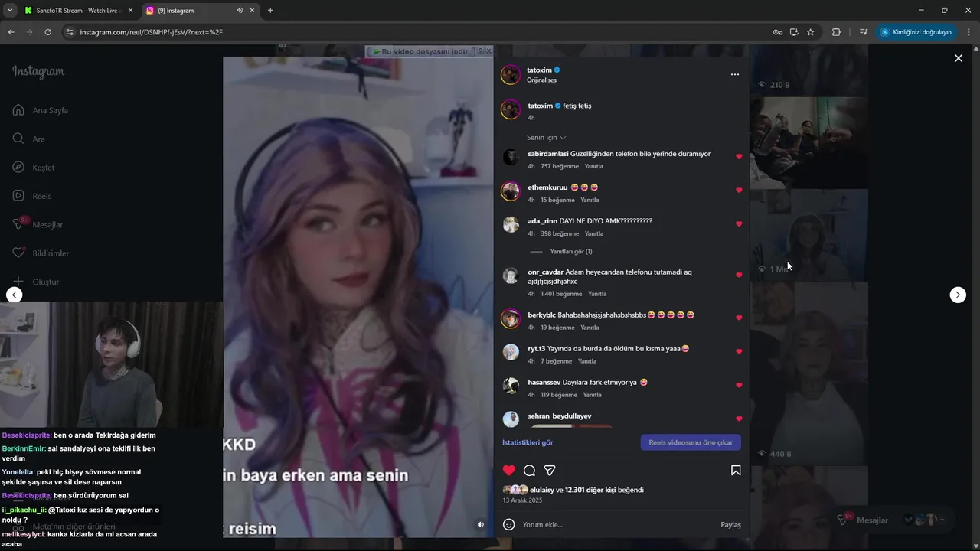Open tatoxim profile name in header
The width and height of the screenshot is (980, 551).
click(x=539, y=70)
